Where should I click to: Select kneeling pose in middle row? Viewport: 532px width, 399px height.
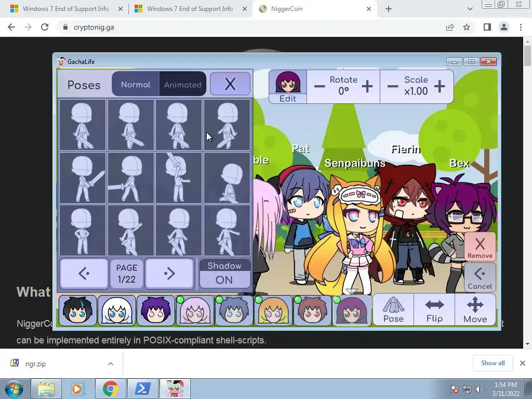(227, 178)
